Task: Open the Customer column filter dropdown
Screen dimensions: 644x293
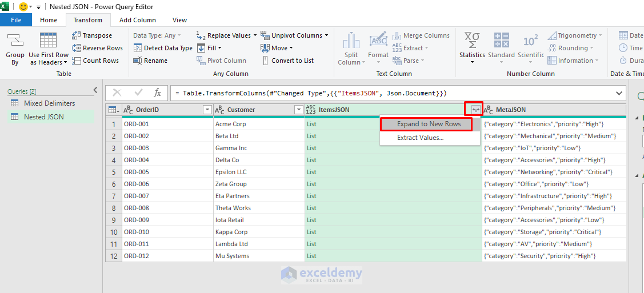Action: pos(299,110)
